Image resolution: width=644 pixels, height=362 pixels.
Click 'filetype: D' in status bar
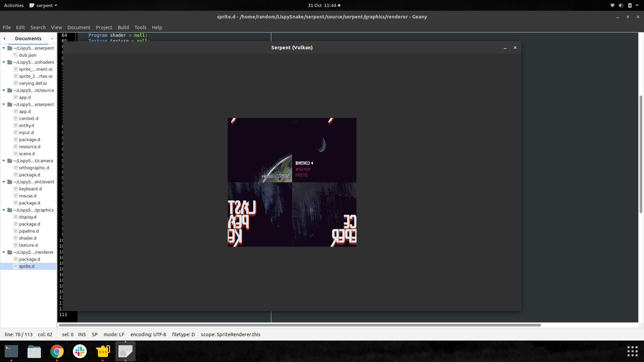[x=184, y=334]
